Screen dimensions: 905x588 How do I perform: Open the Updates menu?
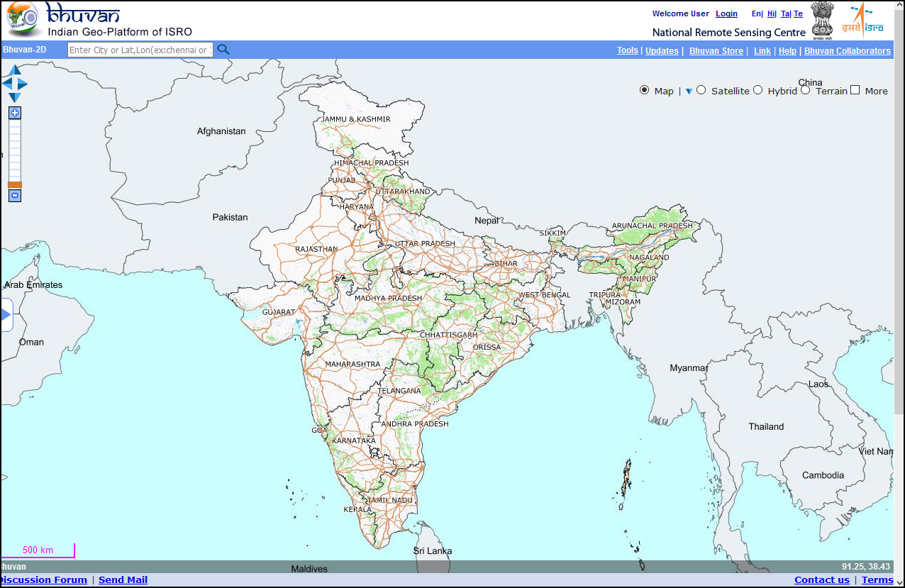[662, 51]
